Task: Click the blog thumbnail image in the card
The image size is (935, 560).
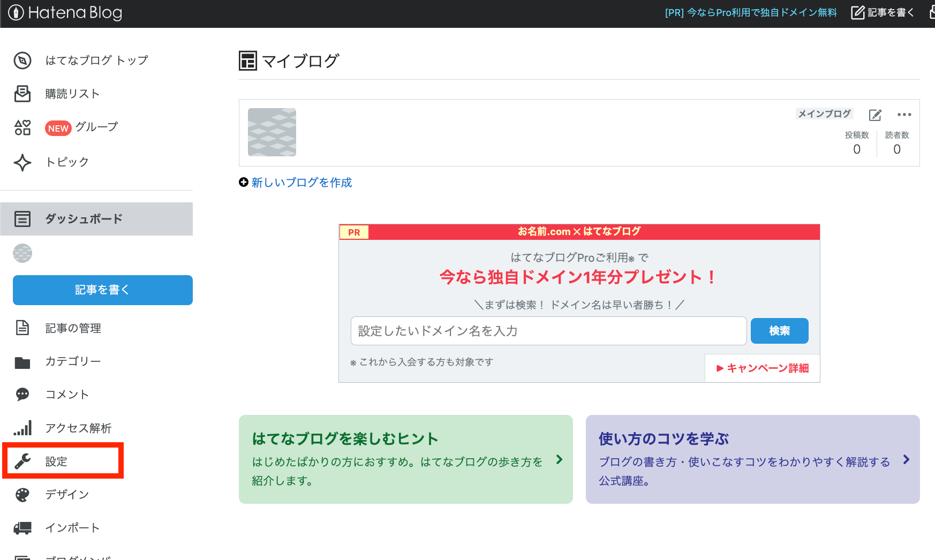Action: (x=272, y=132)
